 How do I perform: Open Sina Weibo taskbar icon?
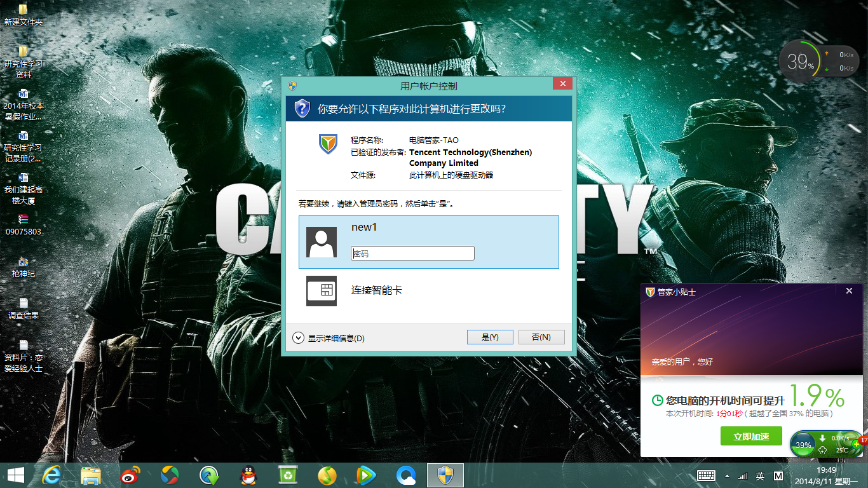coord(130,475)
